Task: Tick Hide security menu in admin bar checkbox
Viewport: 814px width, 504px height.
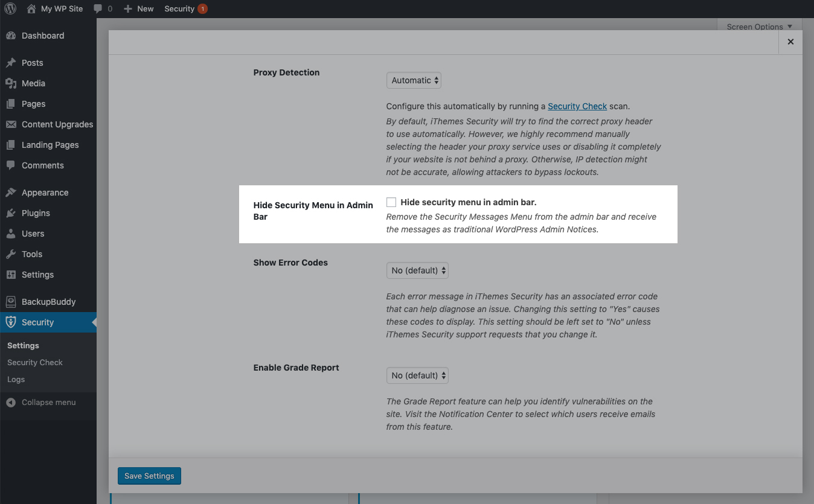Action: coord(391,202)
